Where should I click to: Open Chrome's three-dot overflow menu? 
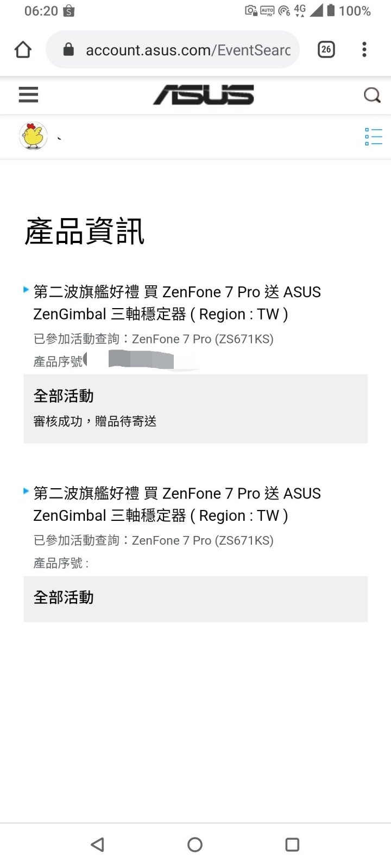tap(364, 50)
